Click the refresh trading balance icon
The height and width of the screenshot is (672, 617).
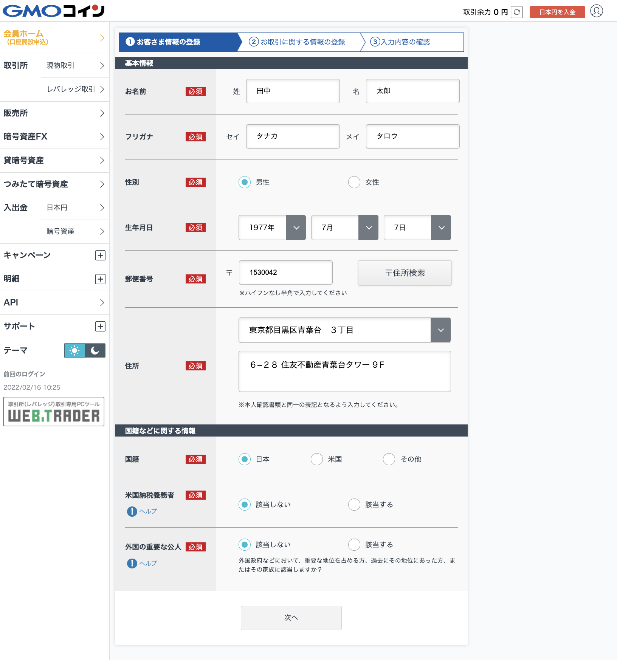coord(516,12)
